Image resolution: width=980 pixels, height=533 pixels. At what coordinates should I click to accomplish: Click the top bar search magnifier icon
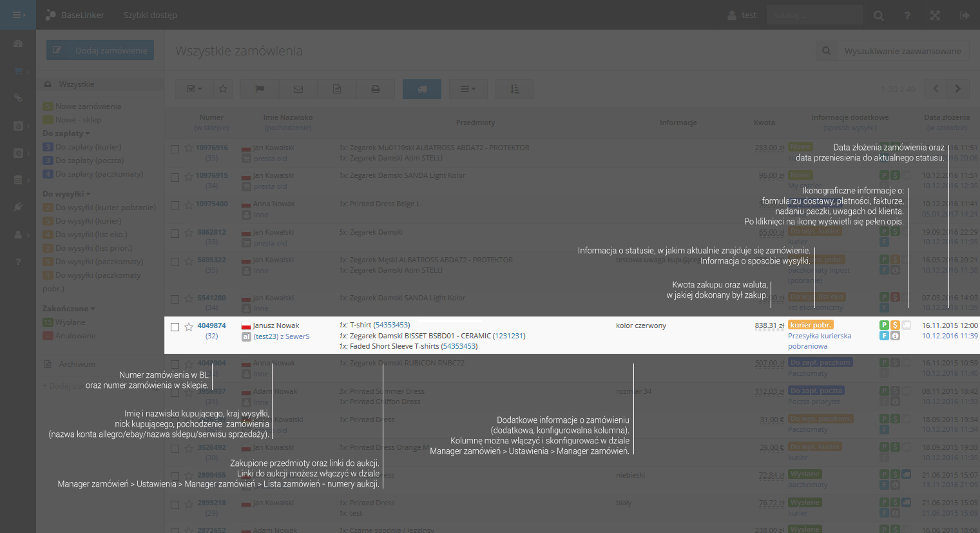[879, 15]
